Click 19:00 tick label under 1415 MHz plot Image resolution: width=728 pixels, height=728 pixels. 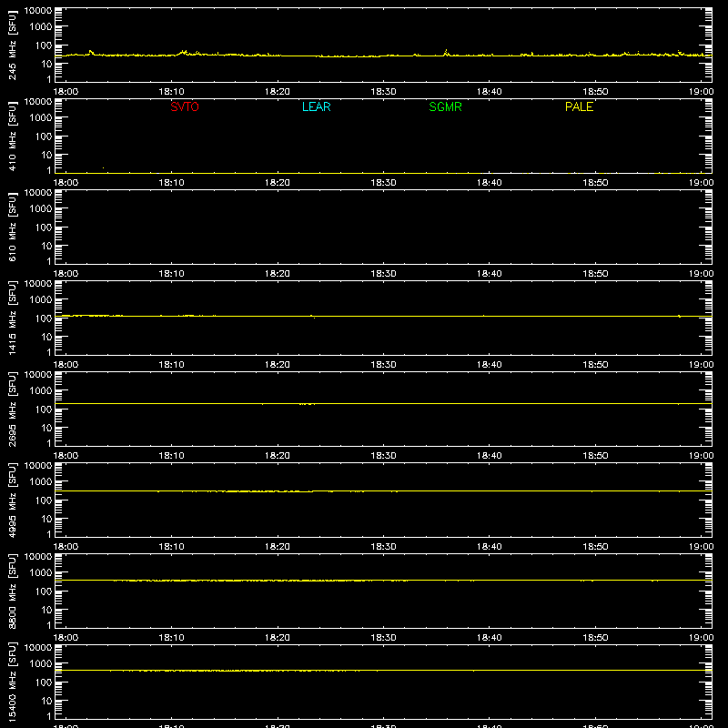point(701,365)
